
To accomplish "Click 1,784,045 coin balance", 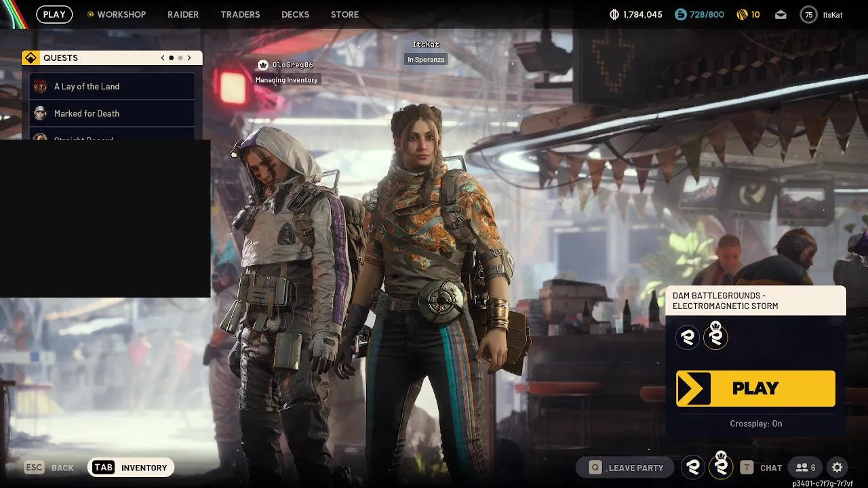I will pyautogui.click(x=643, y=14).
